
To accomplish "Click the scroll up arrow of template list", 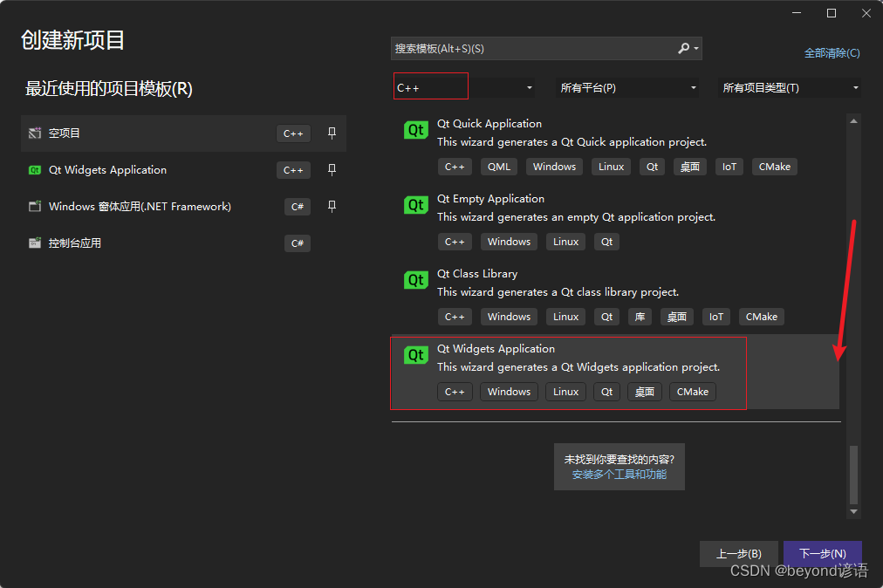I will [x=853, y=120].
